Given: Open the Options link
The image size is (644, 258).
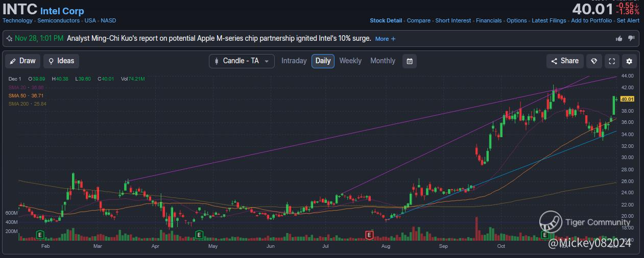Looking at the screenshot, I should 517,20.
